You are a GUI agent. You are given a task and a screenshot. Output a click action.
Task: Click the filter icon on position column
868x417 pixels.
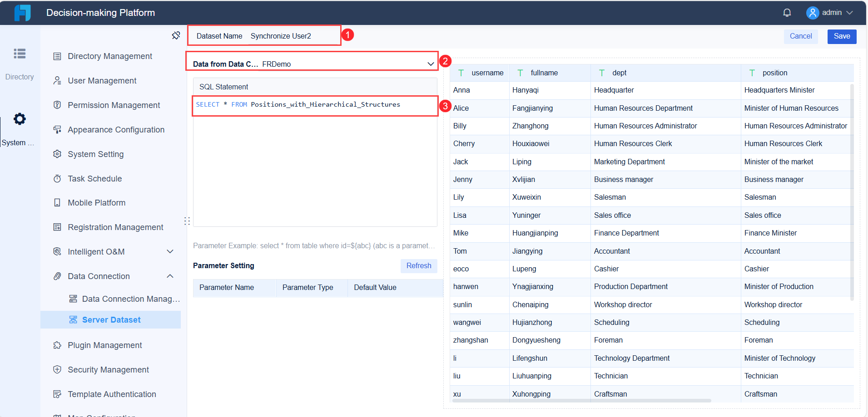(x=752, y=72)
